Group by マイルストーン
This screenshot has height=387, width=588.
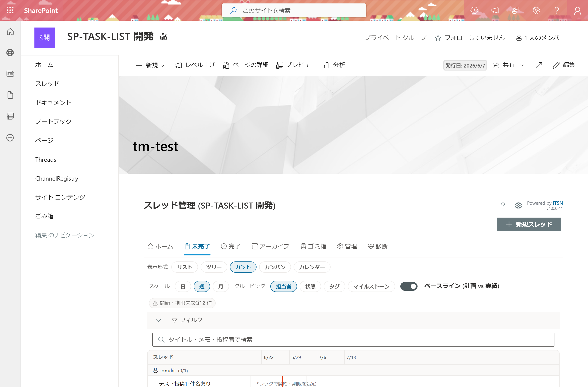[x=371, y=286]
